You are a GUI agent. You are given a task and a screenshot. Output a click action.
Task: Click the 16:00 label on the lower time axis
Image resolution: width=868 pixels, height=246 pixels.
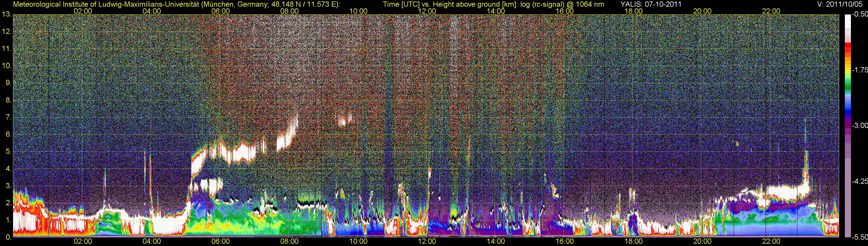(x=565, y=241)
